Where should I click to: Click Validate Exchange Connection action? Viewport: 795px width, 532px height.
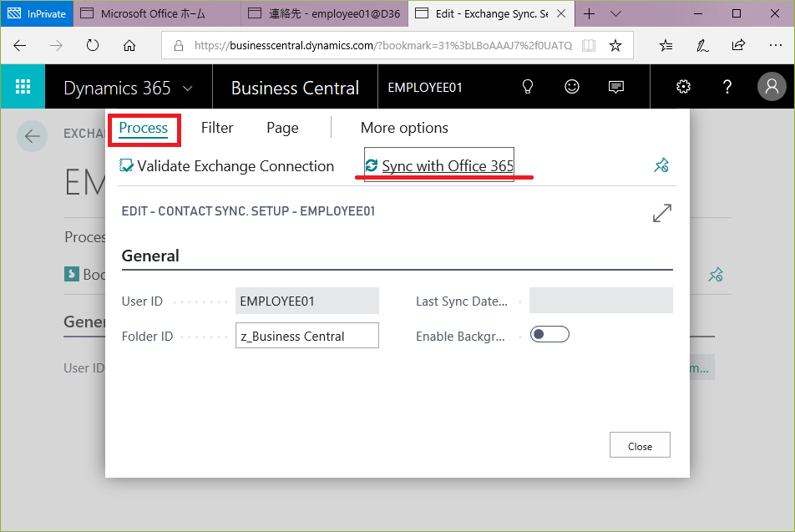pos(226,166)
